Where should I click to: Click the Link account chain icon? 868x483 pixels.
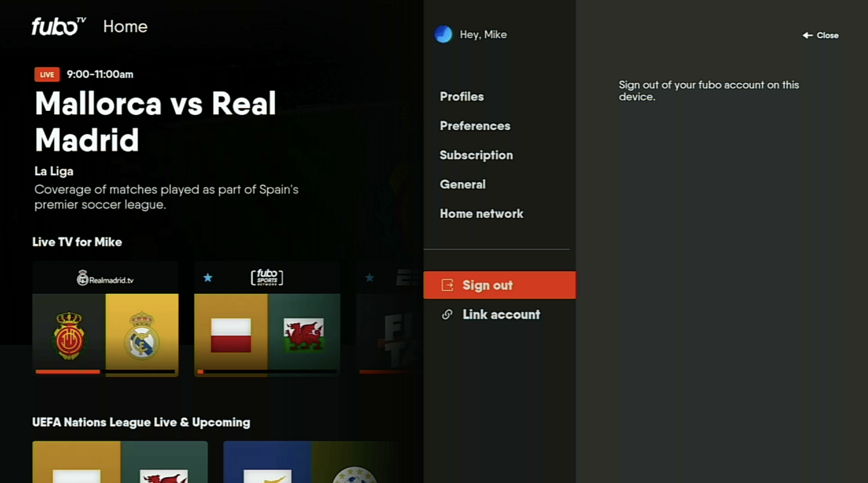click(447, 314)
